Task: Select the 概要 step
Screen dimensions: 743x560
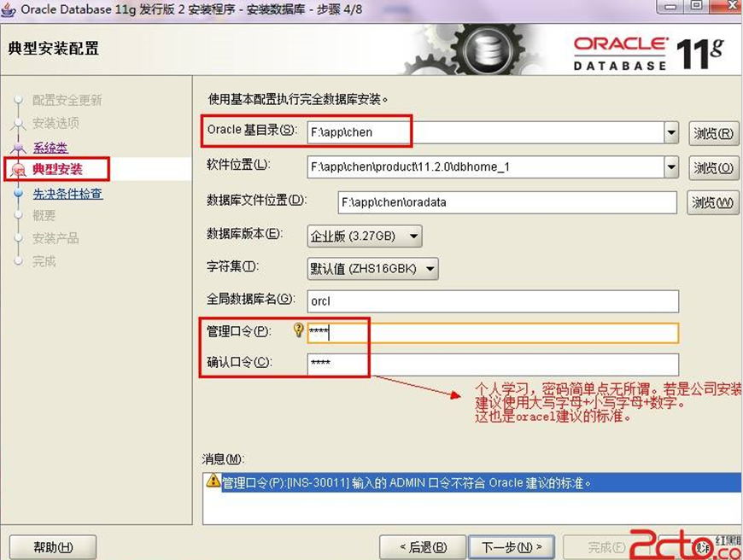Action: point(44,216)
